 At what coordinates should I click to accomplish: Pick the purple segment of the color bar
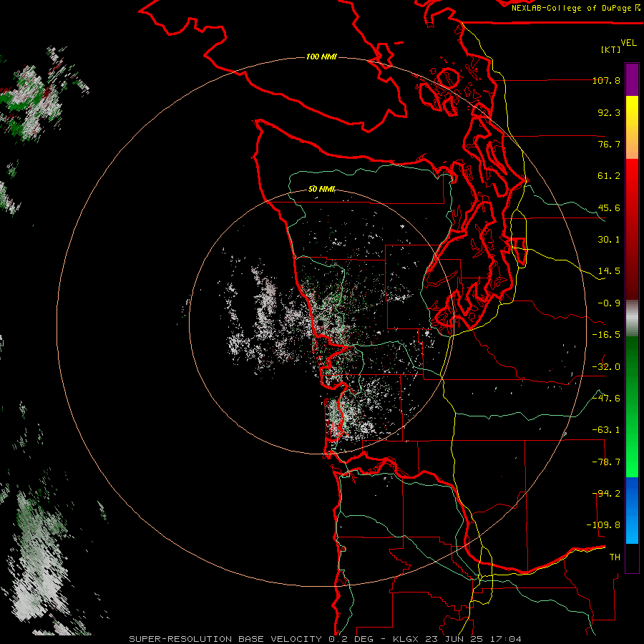632,79
